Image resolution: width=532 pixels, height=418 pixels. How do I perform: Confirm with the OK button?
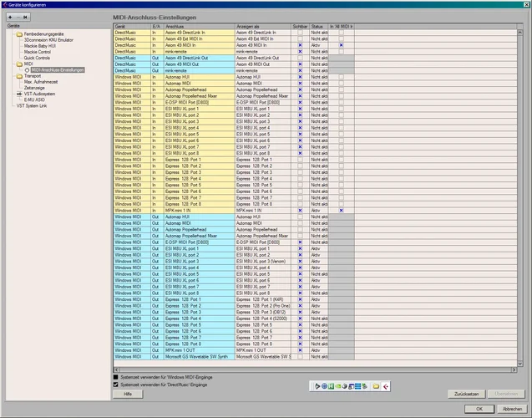pos(479,409)
